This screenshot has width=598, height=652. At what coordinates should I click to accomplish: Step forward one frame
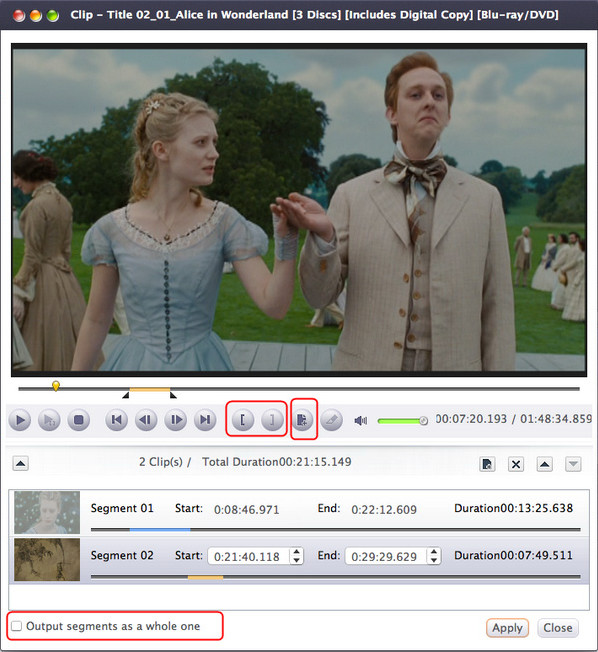point(175,420)
